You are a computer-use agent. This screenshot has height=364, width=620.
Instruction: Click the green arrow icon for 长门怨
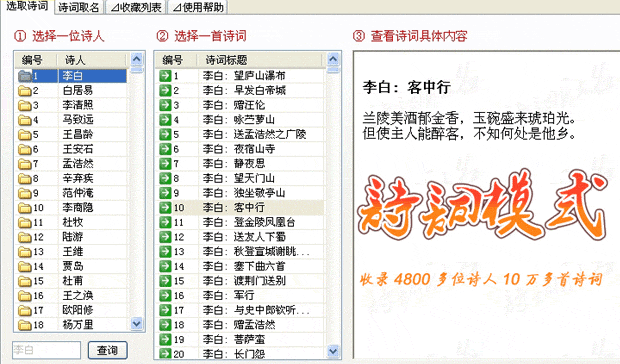165,354
